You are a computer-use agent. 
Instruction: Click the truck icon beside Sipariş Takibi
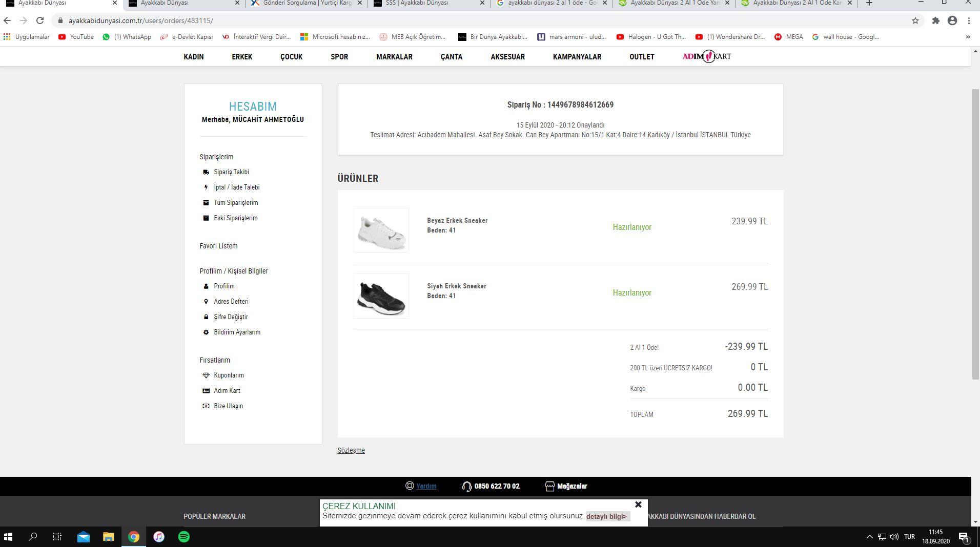206,172
